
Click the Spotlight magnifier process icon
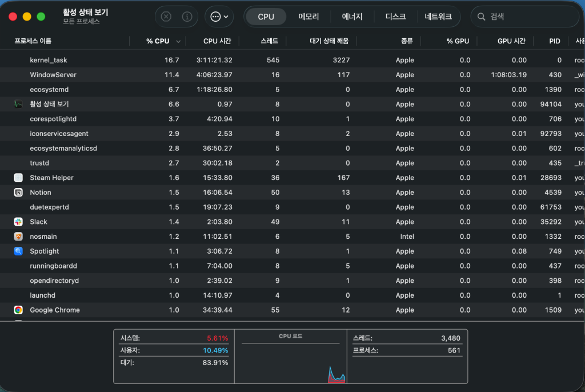tap(18, 251)
